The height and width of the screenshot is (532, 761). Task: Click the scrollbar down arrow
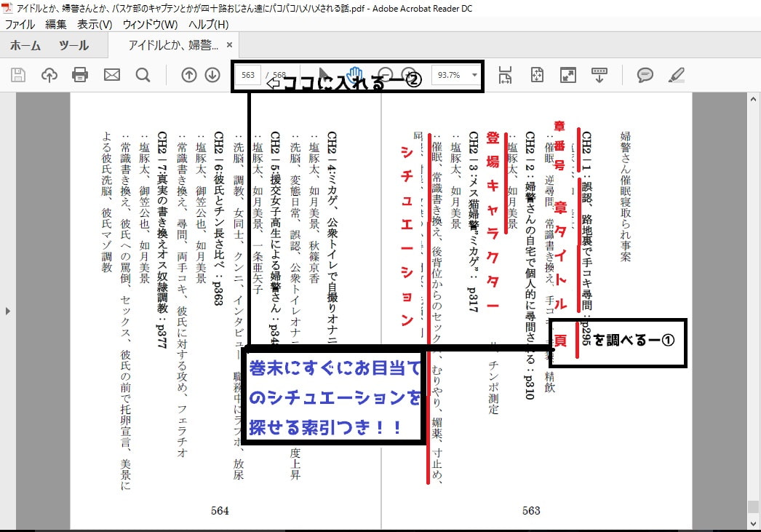pyautogui.click(x=753, y=524)
